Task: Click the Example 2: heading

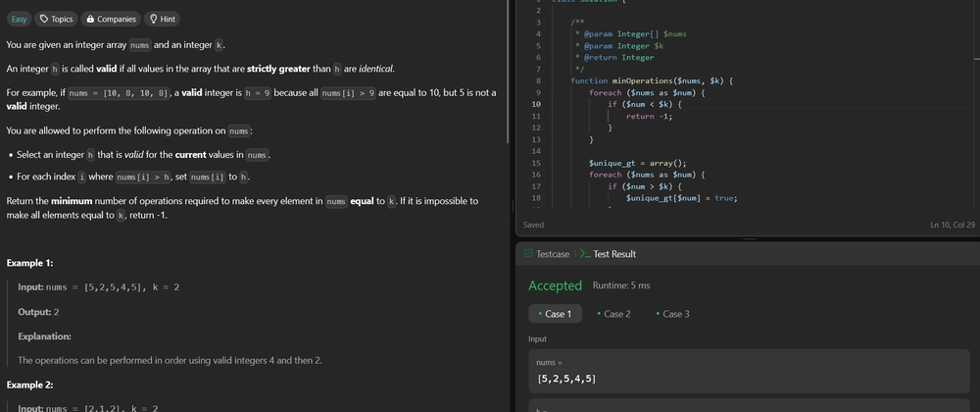Action: 29,386
